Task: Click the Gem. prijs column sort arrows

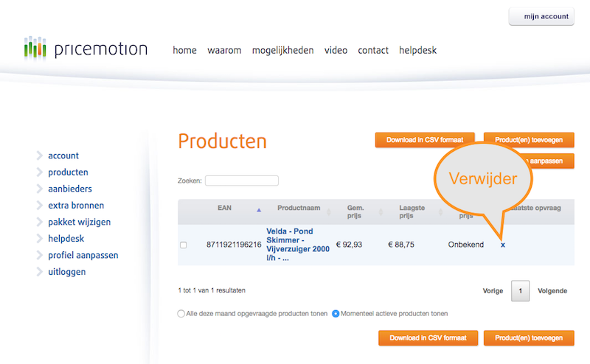Action: 381,212
